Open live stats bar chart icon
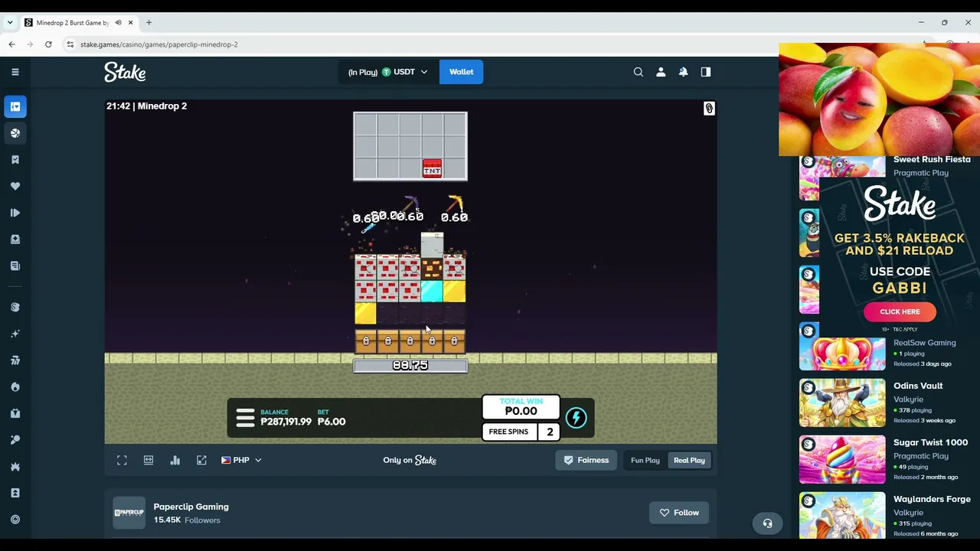Screen dimensions: 980x551 tap(175, 460)
